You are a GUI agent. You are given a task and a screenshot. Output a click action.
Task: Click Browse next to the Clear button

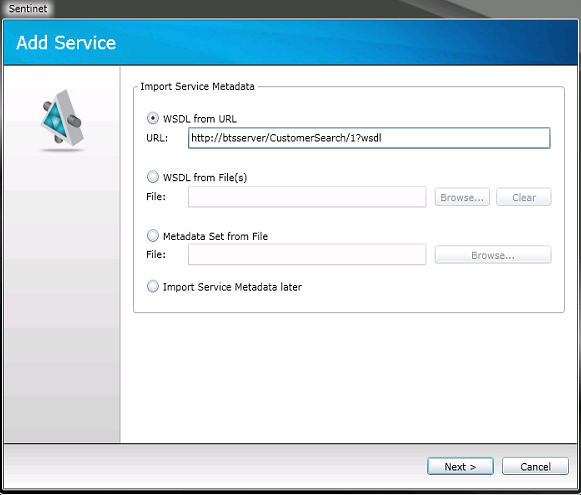(x=462, y=197)
